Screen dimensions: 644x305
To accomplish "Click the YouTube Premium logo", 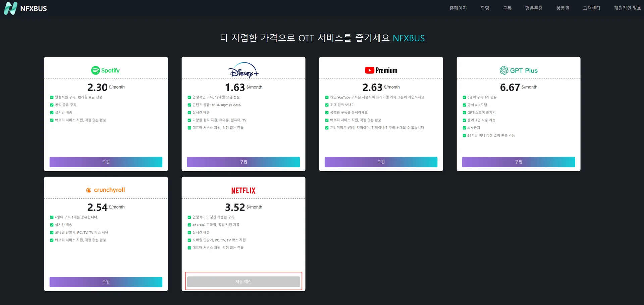I will coord(381,70).
